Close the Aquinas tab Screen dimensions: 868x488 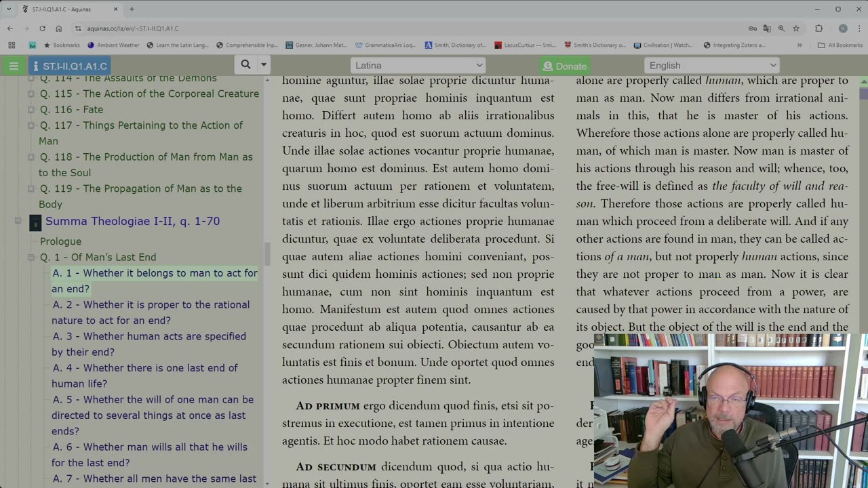pos(115,9)
